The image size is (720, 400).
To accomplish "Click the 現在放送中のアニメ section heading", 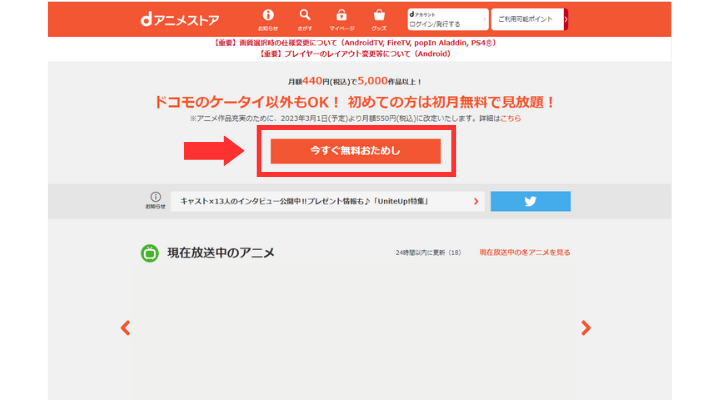I will [220, 253].
